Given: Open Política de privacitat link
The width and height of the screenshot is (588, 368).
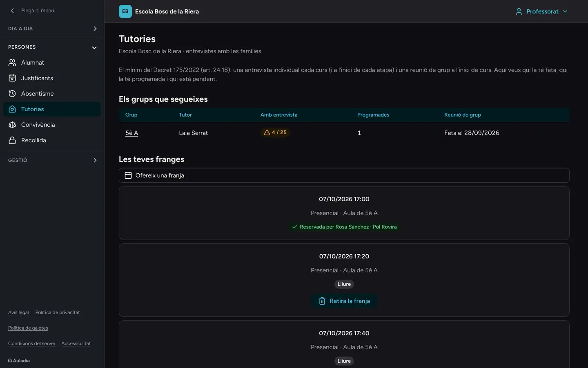Looking at the screenshot, I should (58, 312).
